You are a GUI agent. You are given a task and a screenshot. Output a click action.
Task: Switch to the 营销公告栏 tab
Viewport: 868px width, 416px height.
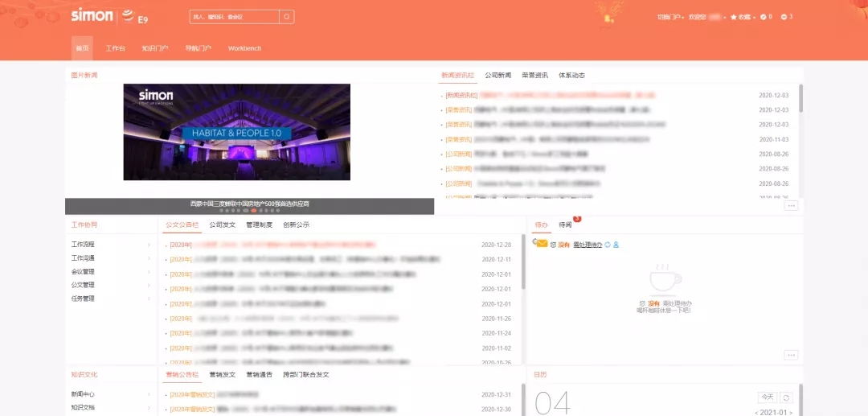coord(182,374)
